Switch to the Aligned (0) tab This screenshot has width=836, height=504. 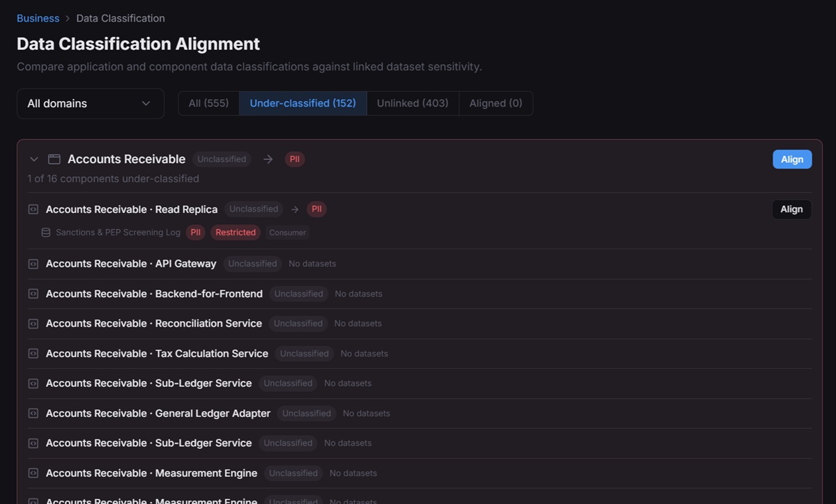[496, 103]
